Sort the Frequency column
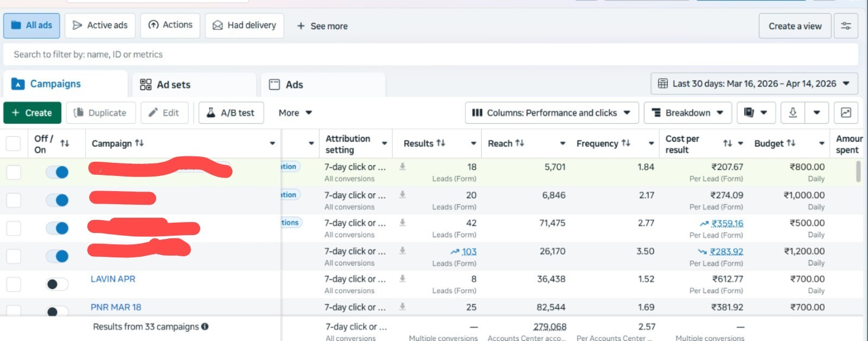The width and height of the screenshot is (868, 341). pos(626,143)
